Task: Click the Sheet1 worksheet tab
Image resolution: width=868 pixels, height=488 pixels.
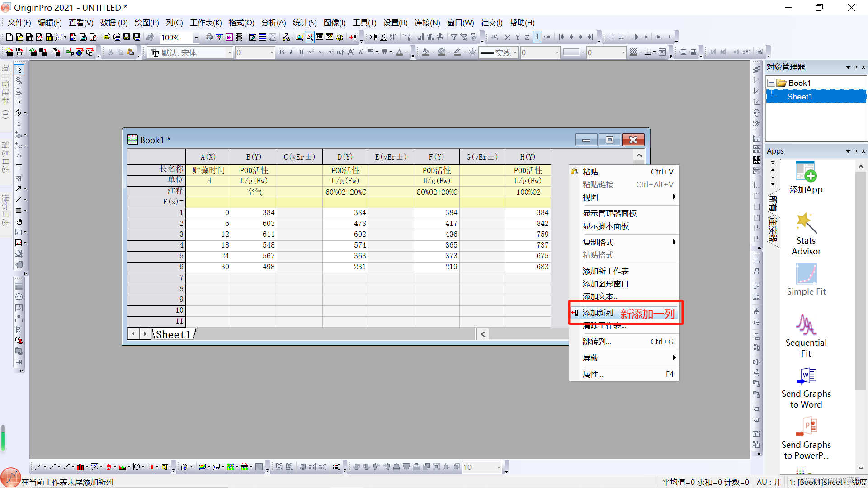Action: [x=173, y=334]
